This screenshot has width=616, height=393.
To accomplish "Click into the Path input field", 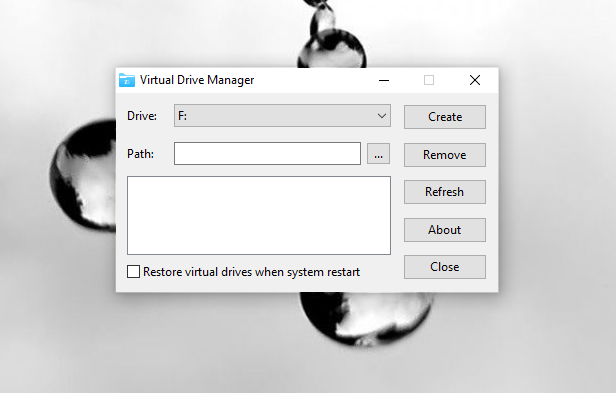I will click(x=267, y=154).
